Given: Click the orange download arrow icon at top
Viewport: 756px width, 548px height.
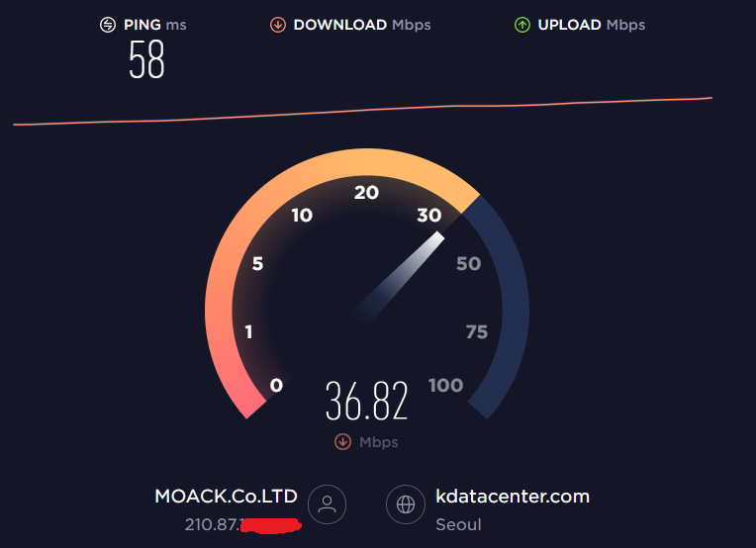Looking at the screenshot, I should point(278,25).
